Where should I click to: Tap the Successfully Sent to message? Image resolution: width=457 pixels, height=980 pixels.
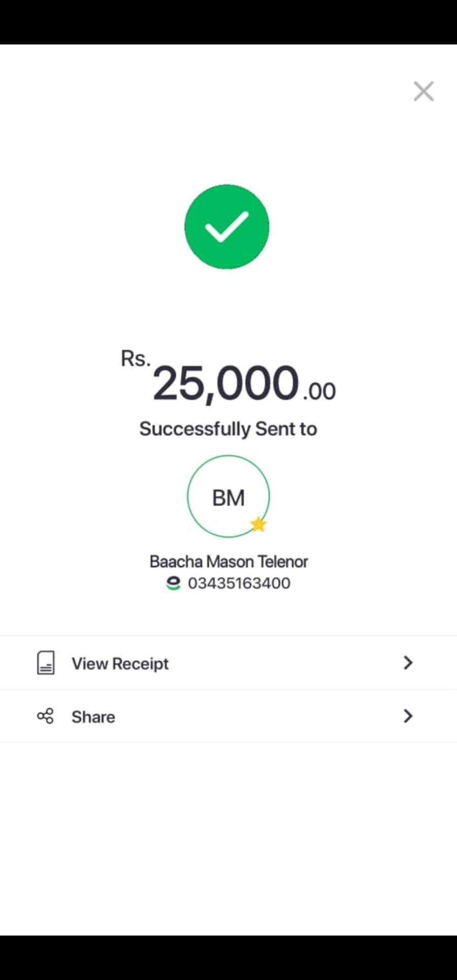pos(228,429)
